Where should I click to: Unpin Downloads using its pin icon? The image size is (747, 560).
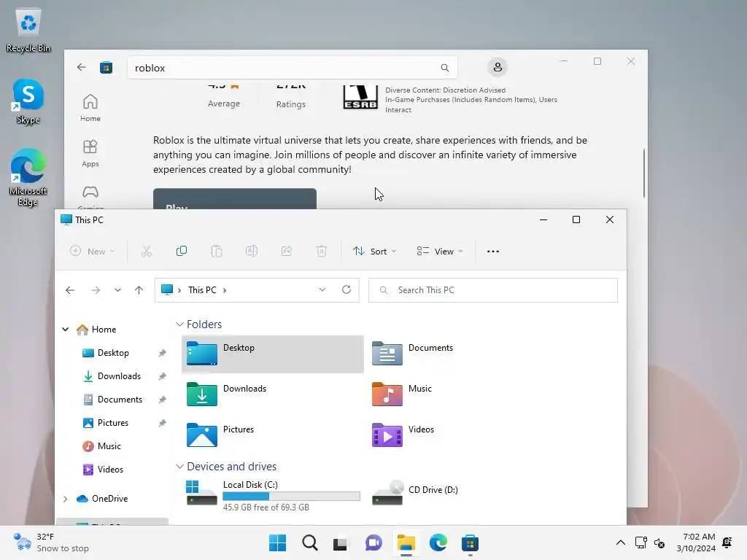pos(162,376)
